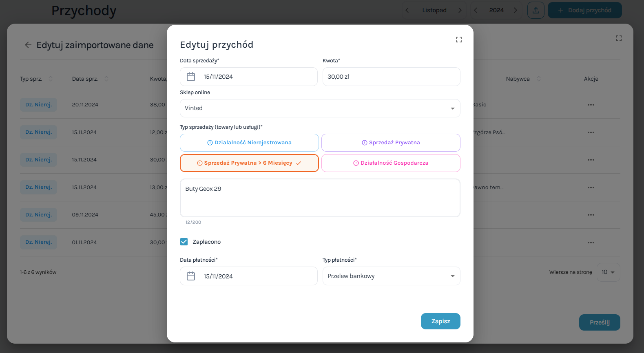Click the payment date calendar icon
Viewport: 644px width, 353px height.
tap(191, 276)
